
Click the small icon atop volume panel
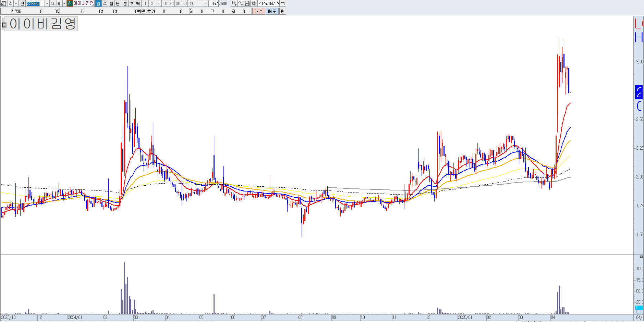pyautogui.click(x=641, y=257)
